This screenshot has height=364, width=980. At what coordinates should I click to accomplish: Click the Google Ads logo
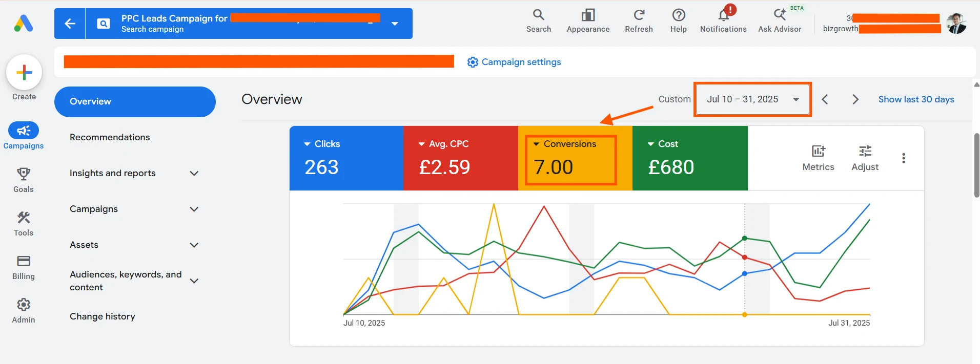tap(24, 24)
